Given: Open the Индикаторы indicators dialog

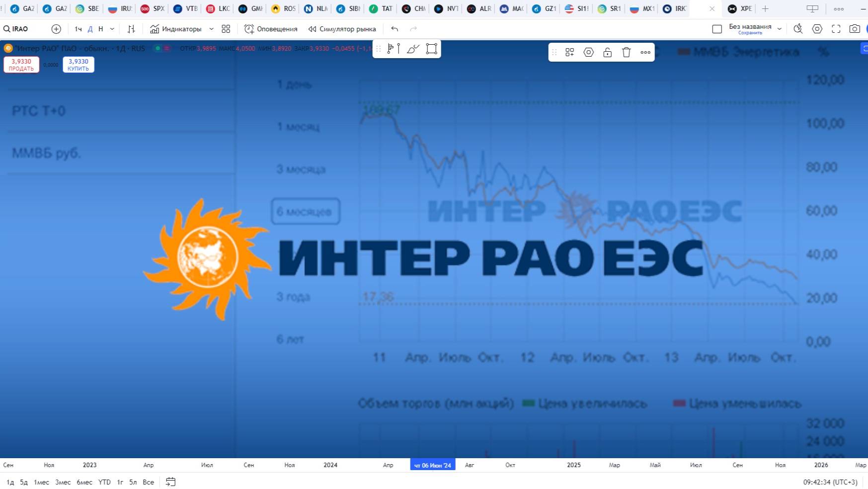Looking at the screenshot, I should click(176, 29).
